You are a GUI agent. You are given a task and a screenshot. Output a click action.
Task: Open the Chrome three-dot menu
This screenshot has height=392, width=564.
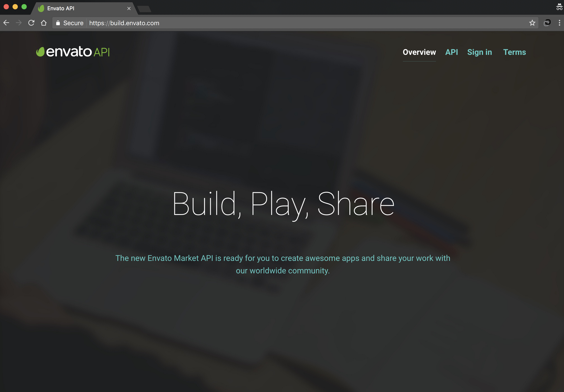[x=559, y=23]
